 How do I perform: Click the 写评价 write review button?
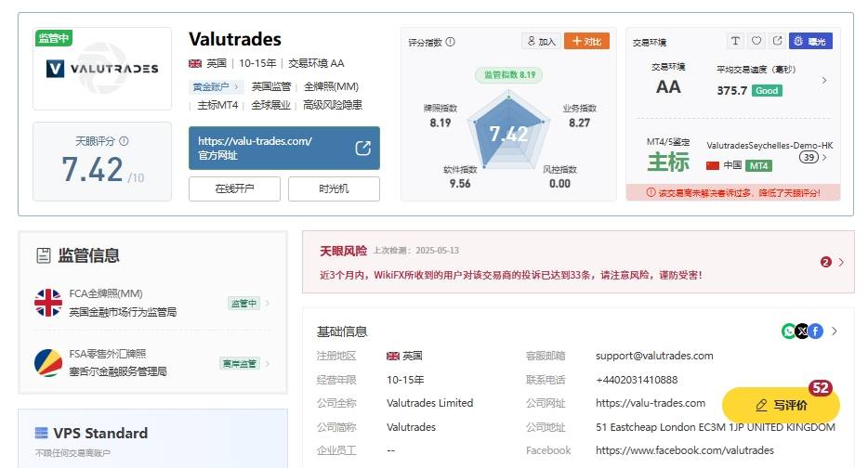781,406
